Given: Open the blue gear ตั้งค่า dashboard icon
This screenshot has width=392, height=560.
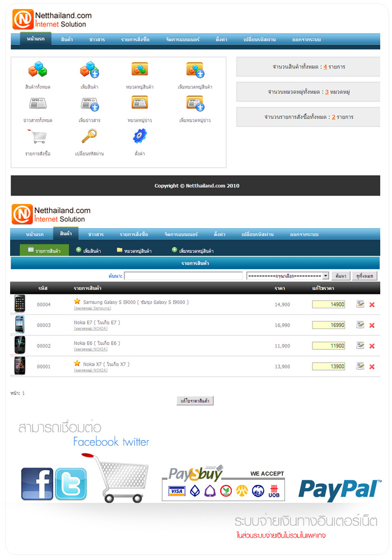Looking at the screenshot, I should click(140, 136).
